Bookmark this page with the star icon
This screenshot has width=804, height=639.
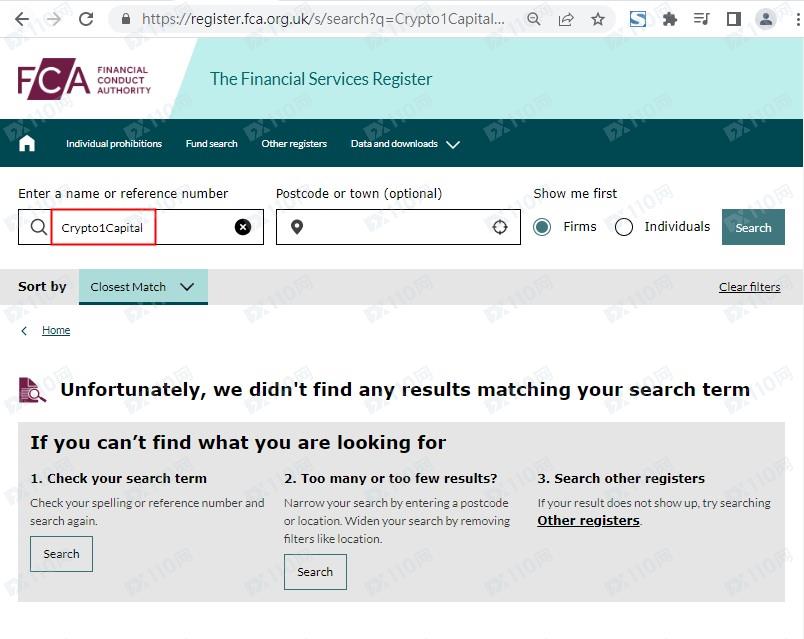598,19
